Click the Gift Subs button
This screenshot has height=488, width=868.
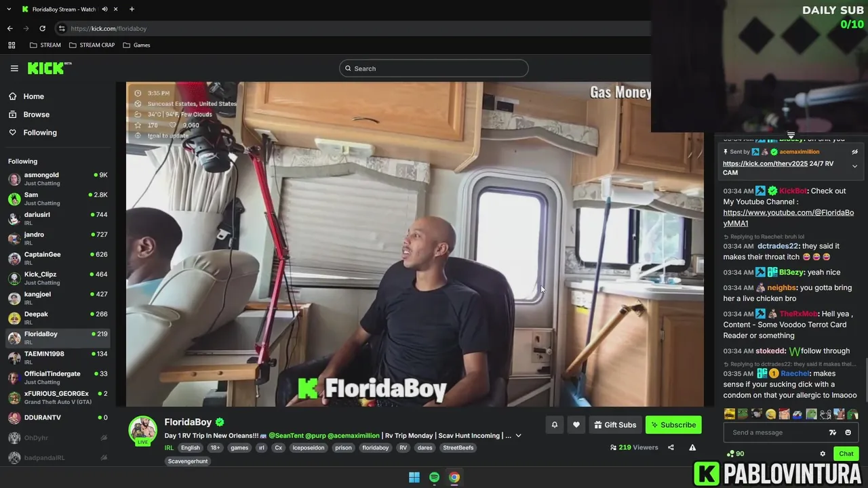click(615, 425)
